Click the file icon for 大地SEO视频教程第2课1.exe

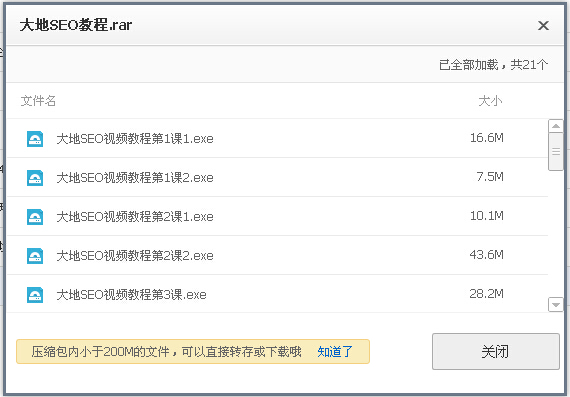[35, 217]
